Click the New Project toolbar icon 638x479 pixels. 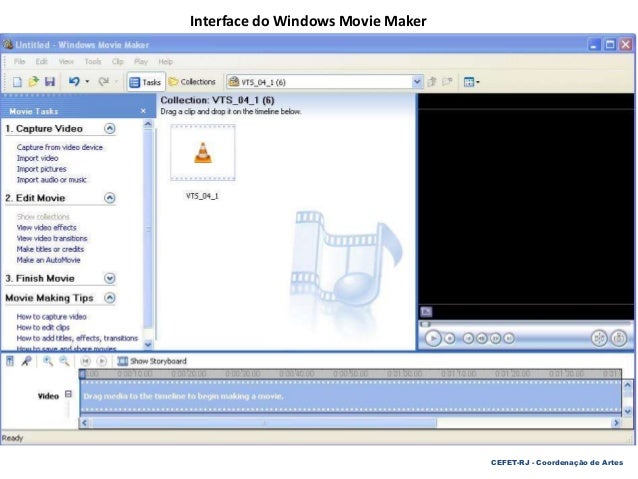(17, 82)
